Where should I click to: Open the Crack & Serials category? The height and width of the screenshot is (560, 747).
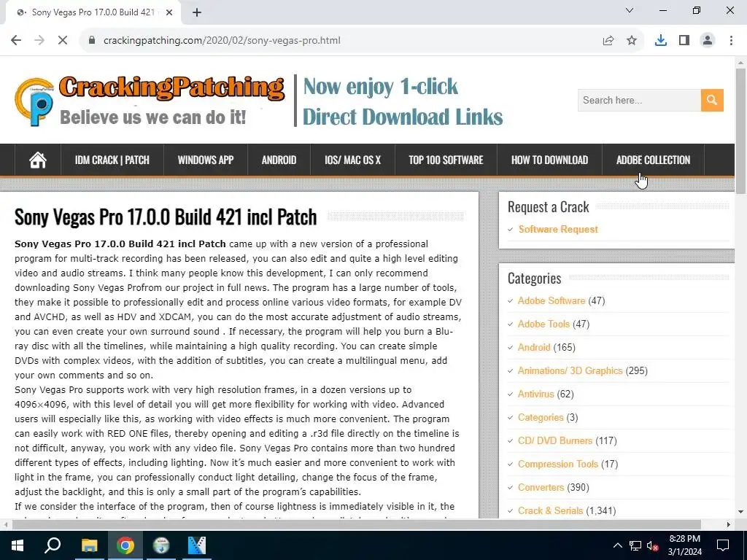click(x=550, y=510)
